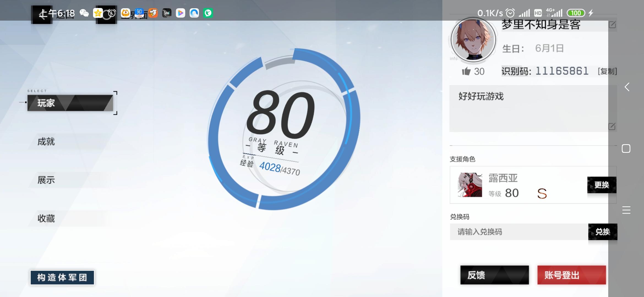Focus the 请输入兑换码 input field
The image size is (644, 297).
[519, 232]
